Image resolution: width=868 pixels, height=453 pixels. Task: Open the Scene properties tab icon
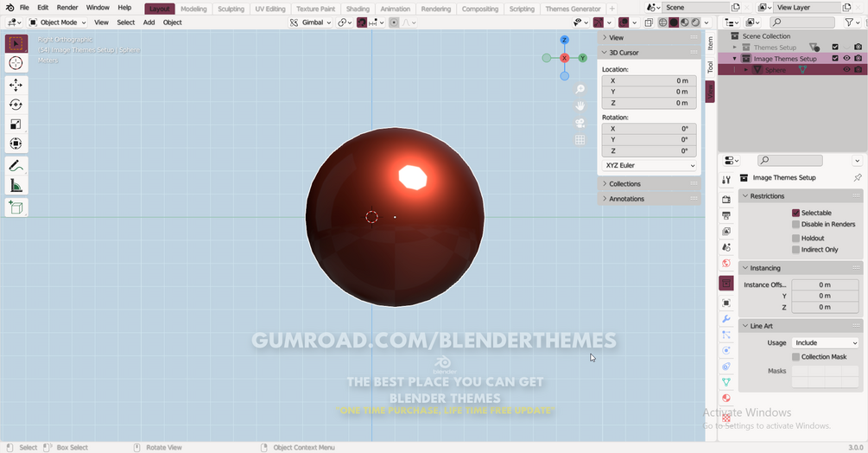(726, 247)
